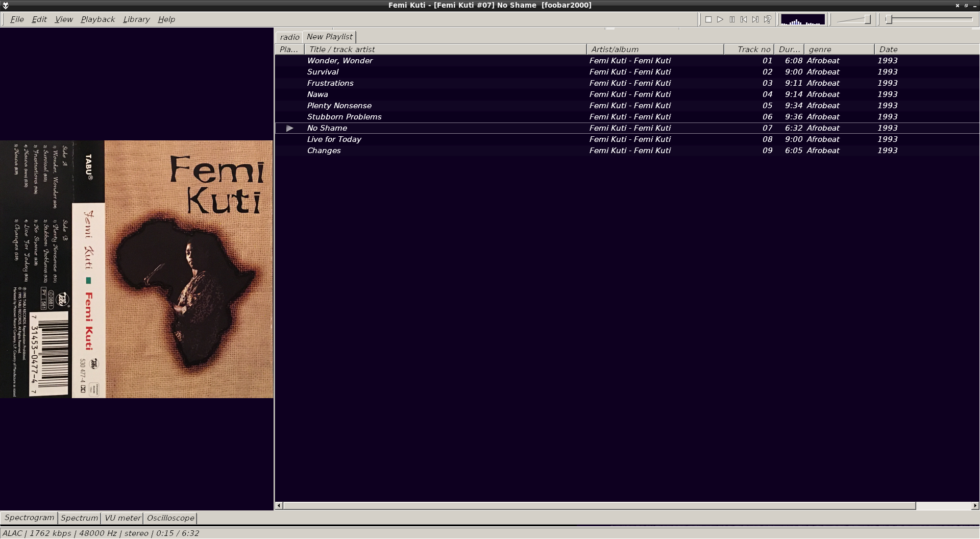Click the horizontal scrollbar right arrow
Image resolution: width=980 pixels, height=539 pixels.
pos(975,506)
